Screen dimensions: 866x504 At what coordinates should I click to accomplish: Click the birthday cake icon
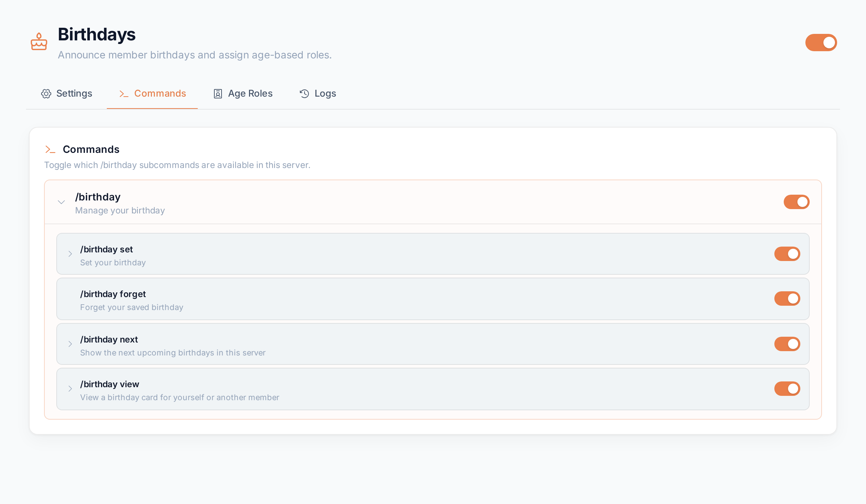[39, 42]
